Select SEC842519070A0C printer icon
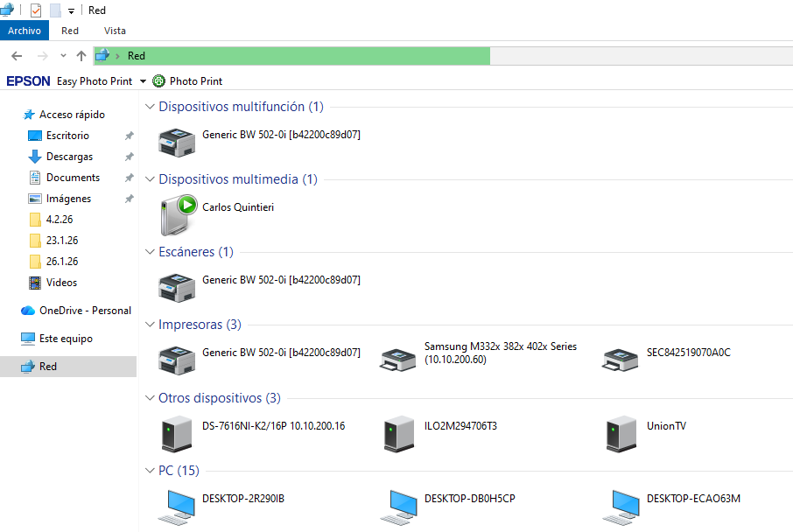 pos(620,360)
